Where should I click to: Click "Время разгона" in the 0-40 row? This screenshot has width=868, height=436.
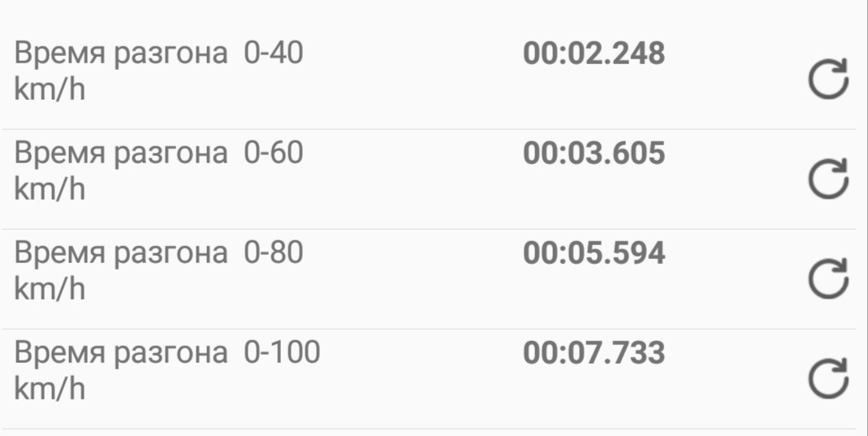[x=121, y=55]
